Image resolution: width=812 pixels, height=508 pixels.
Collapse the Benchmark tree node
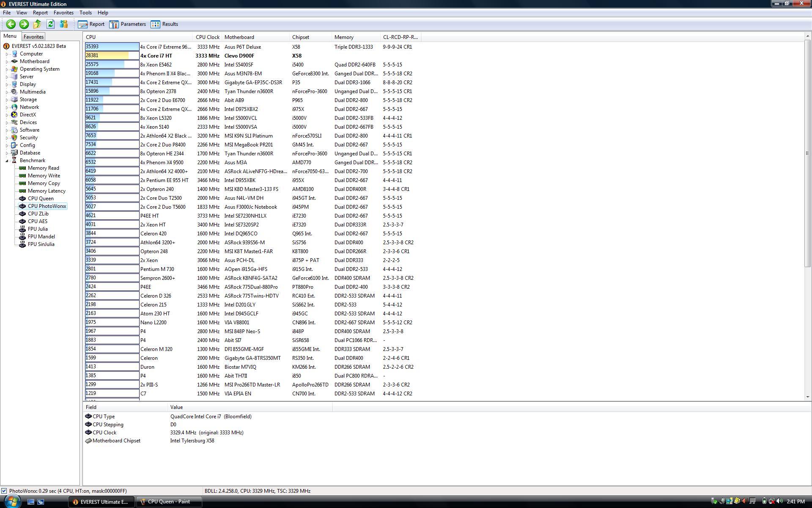7,161
